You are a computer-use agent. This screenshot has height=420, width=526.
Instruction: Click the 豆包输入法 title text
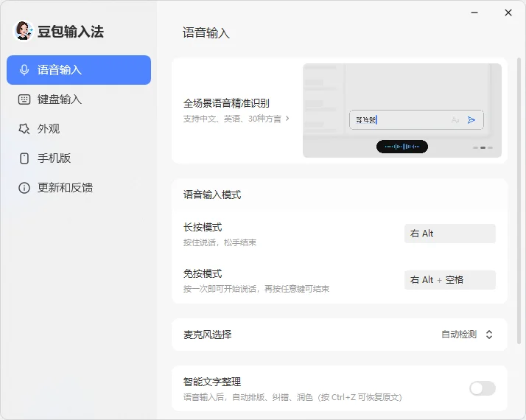coord(71,32)
